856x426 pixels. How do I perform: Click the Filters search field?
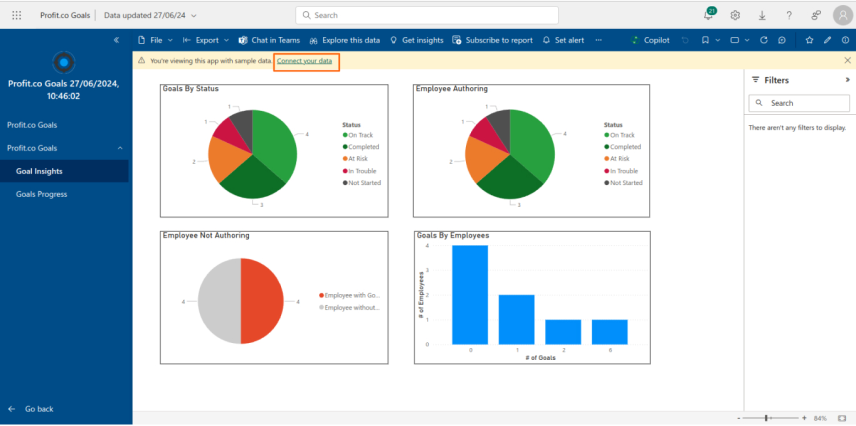point(799,103)
